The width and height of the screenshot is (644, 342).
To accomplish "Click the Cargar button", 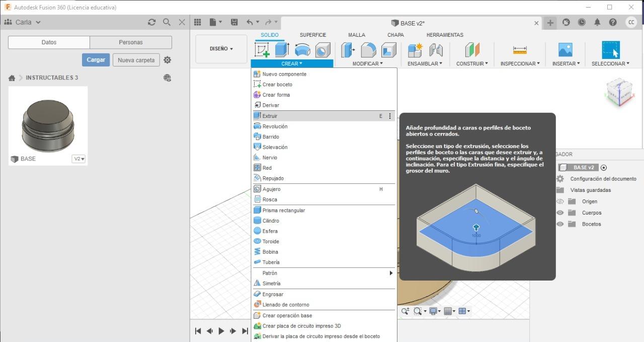I will coord(96,60).
